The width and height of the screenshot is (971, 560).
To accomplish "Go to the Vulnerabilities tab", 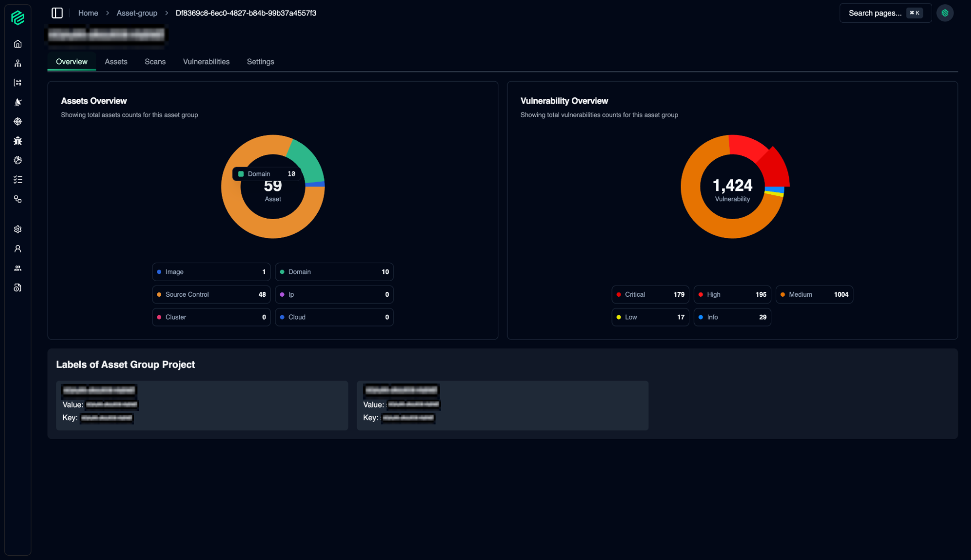I will 206,62.
